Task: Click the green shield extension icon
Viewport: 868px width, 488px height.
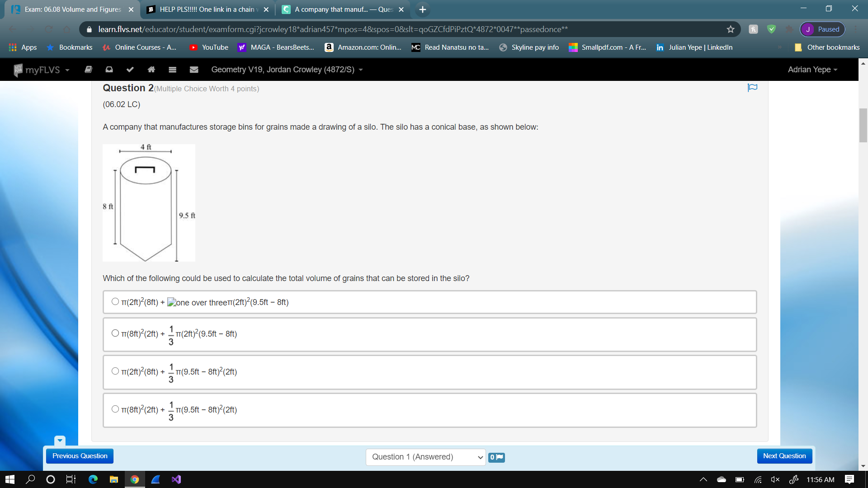Action: pyautogui.click(x=772, y=29)
